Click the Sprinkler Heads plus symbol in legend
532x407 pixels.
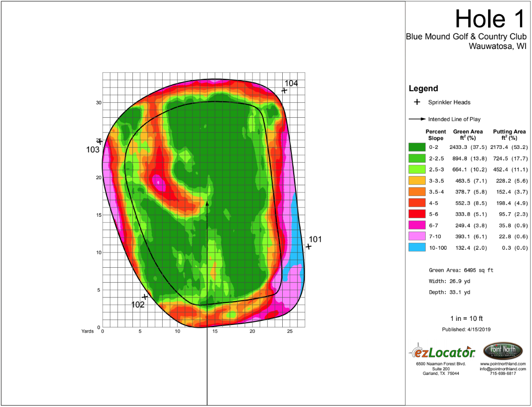417,102
